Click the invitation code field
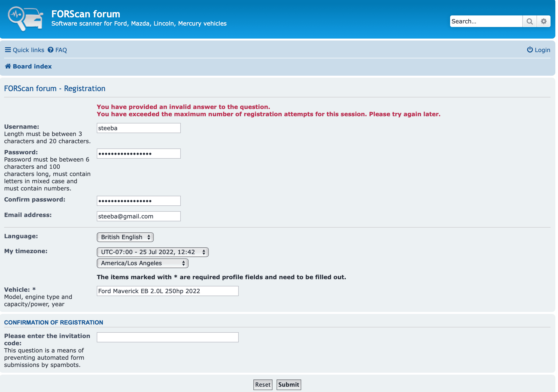The image size is (558, 392). pyautogui.click(x=168, y=337)
